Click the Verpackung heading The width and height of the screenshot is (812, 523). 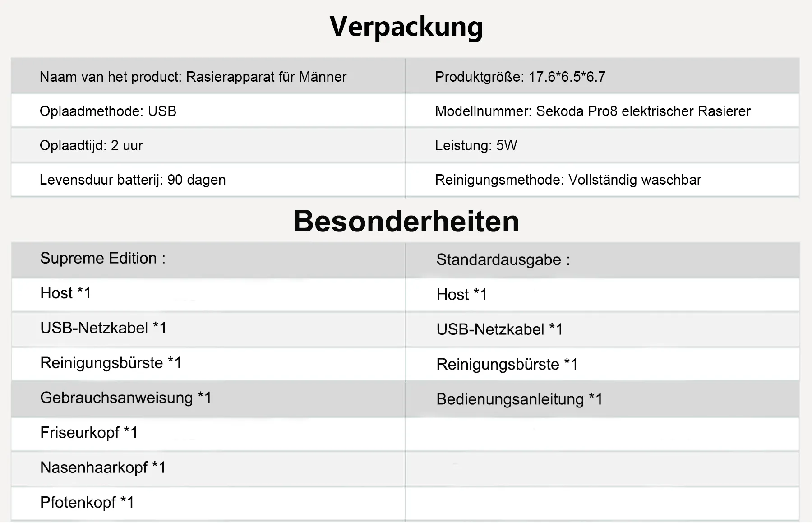click(406, 27)
